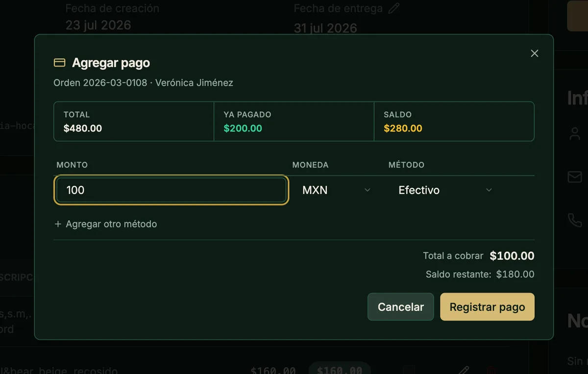Image resolution: width=588 pixels, height=374 pixels.
Task: Click the YA PAGADO $200.00 summary card
Action: click(x=294, y=122)
